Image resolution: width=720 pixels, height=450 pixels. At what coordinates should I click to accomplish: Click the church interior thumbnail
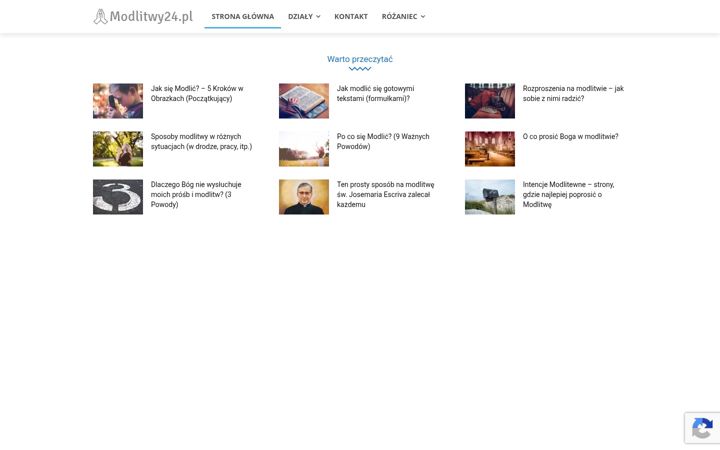coord(490,149)
